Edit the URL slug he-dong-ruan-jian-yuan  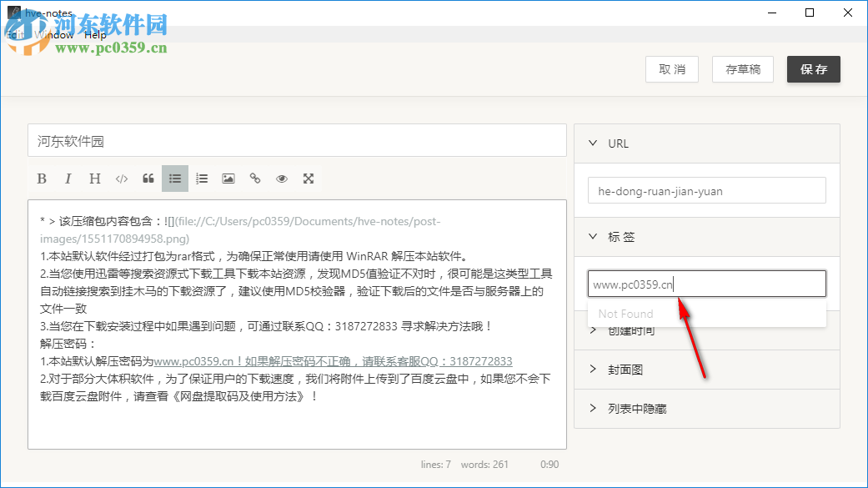click(707, 190)
